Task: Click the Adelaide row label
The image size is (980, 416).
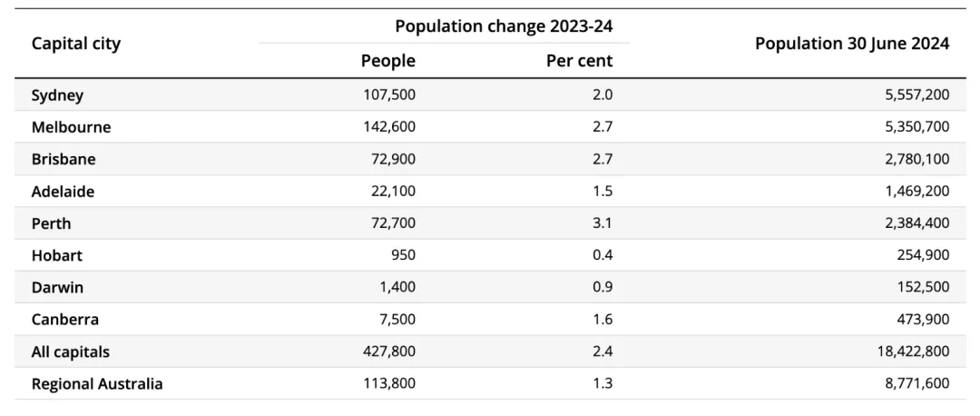Action: click(64, 192)
